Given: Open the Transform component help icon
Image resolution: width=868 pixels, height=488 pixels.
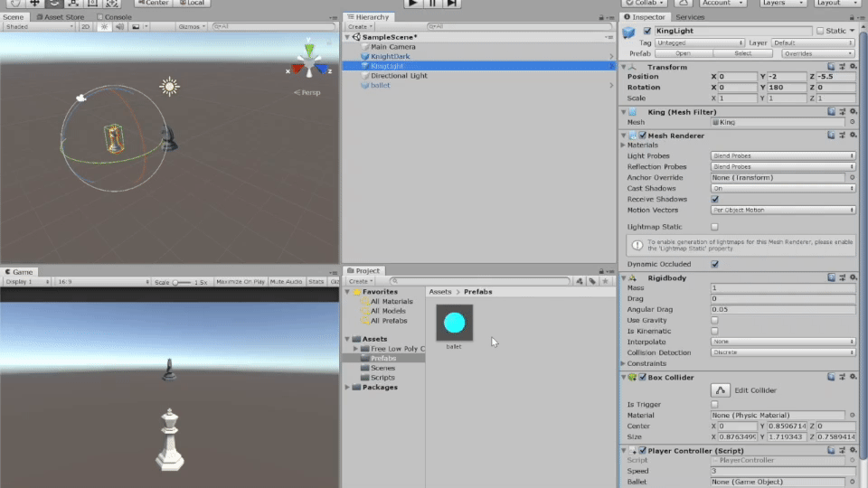Looking at the screenshot, I should (x=830, y=67).
